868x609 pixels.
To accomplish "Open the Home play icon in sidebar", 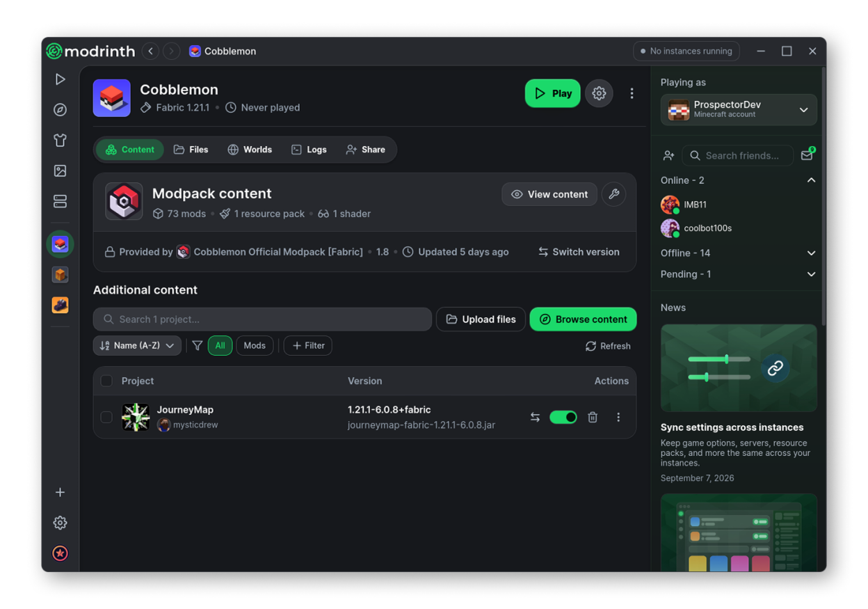I will pyautogui.click(x=61, y=79).
